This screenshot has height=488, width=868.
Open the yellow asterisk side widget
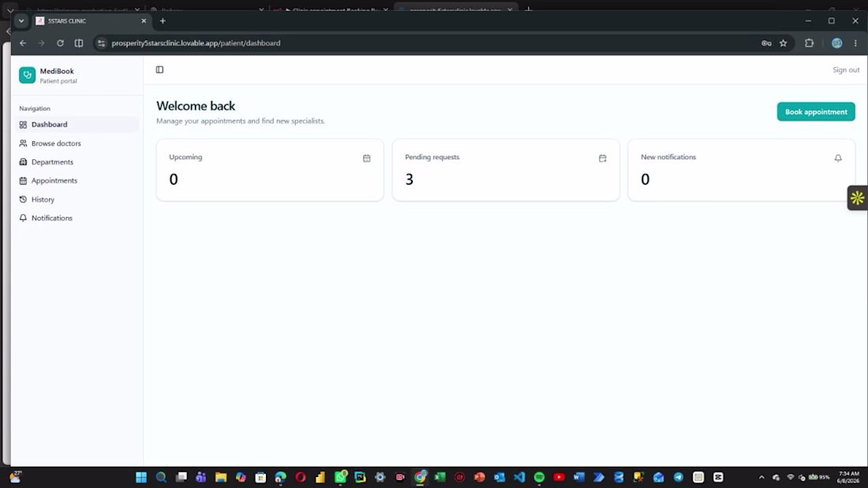tap(858, 198)
